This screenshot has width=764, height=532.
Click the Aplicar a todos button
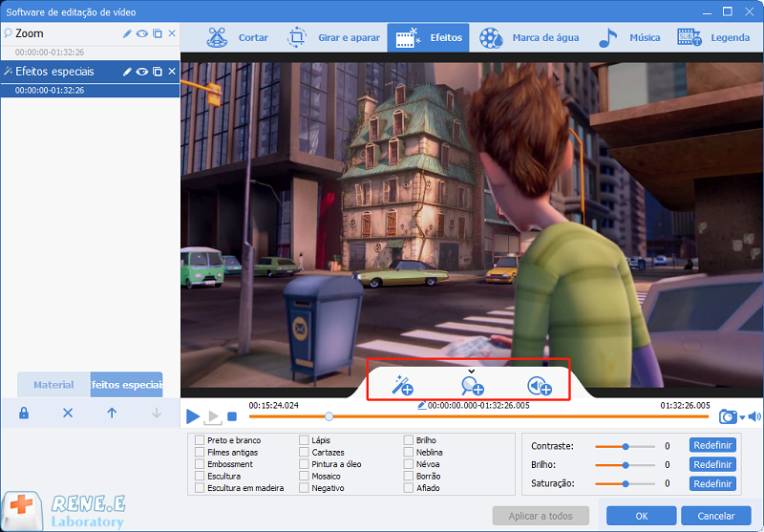(x=541, y=516)
